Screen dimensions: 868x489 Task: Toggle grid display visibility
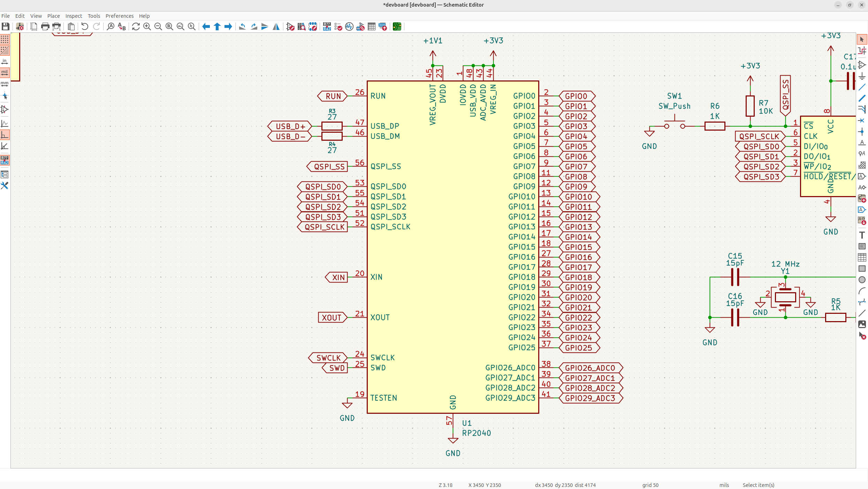coord(5,39)
